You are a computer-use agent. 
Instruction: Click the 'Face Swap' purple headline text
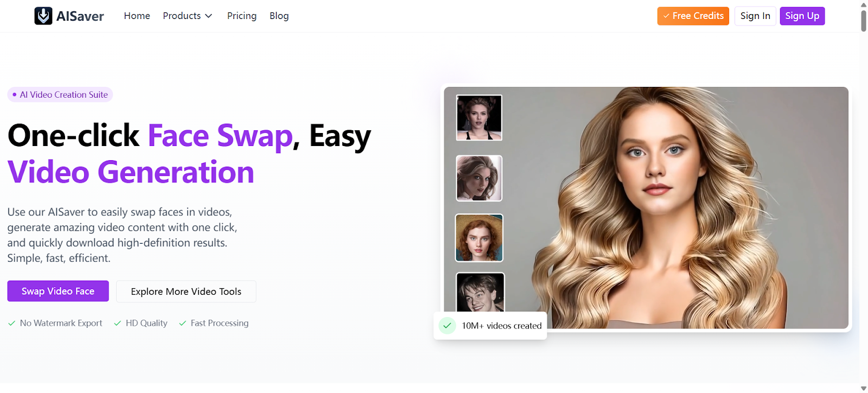click(220, 136)
